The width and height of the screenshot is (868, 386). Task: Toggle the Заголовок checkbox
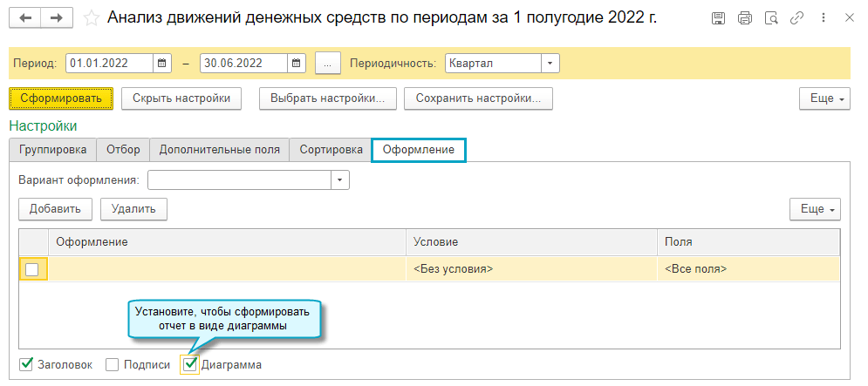pos(26,365)
